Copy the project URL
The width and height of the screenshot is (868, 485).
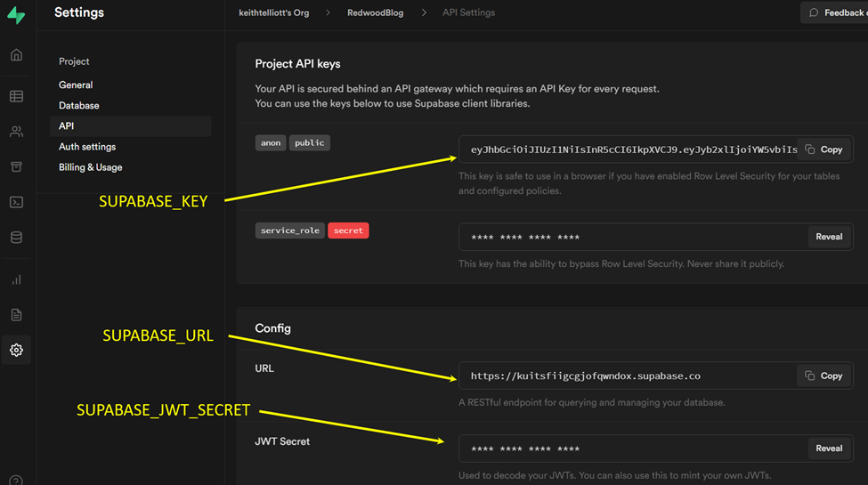point(823,376)
